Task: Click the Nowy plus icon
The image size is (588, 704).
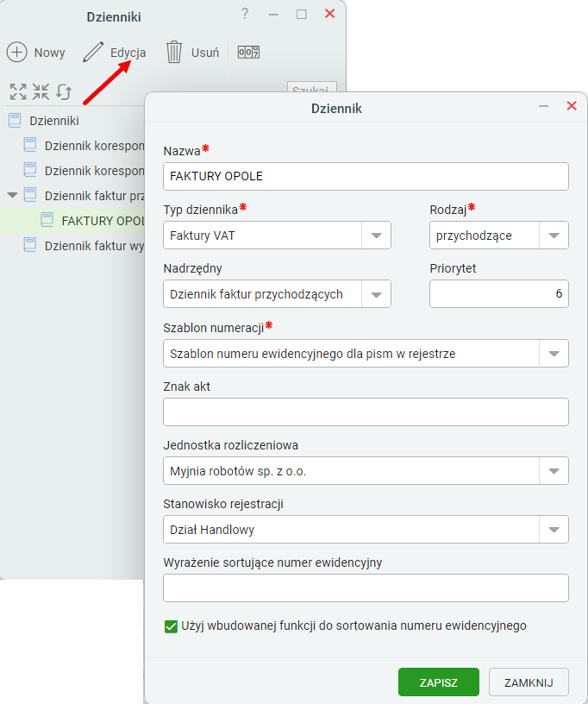Action: coord(17,52)
